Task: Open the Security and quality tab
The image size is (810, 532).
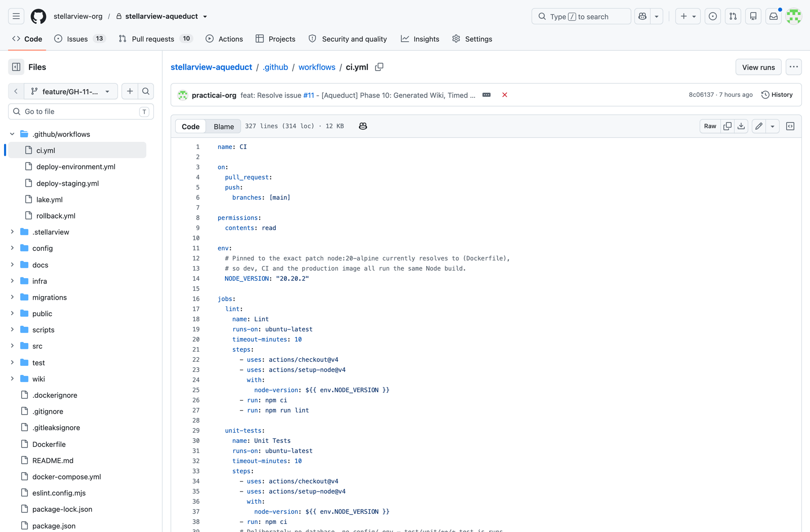Action: click(x=348, y=39)
